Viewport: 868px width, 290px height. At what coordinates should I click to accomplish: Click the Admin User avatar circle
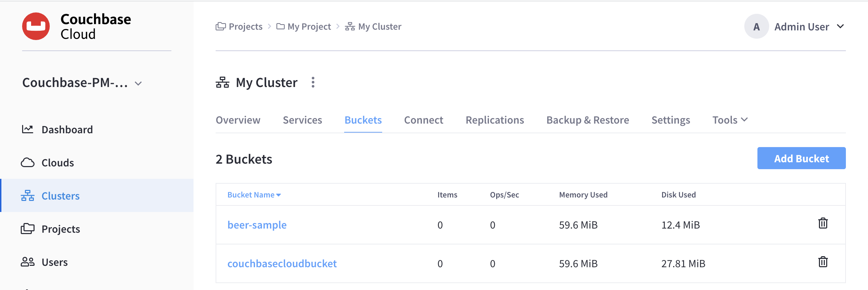(756, 27)
